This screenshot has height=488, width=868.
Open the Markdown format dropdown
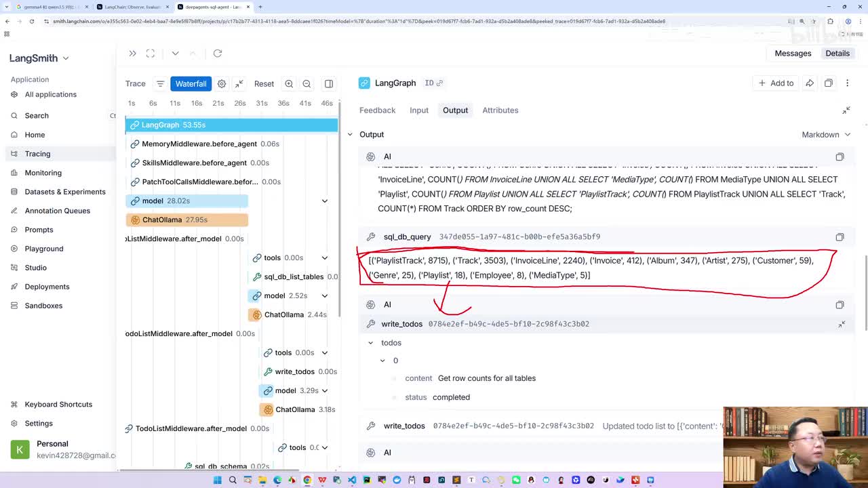(826, 135)
